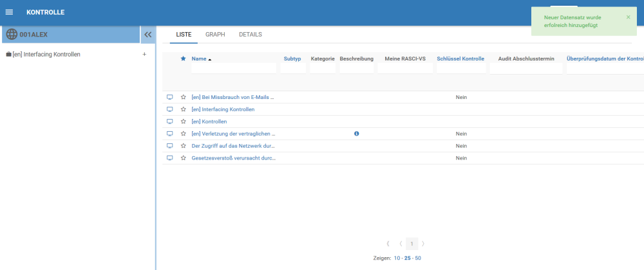The width and height of the screenshot is (644, 270).
Task: Click the favorites star column header
Action: 183,59
